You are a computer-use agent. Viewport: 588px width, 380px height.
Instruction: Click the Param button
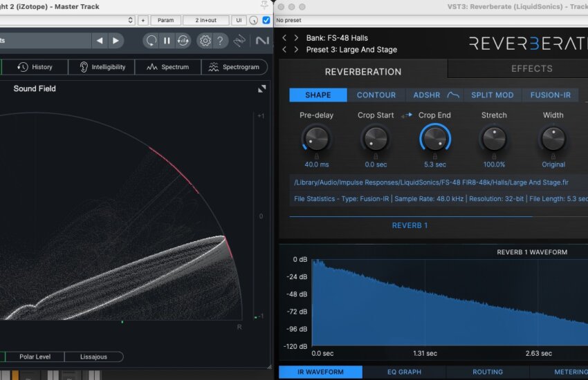coord(165,21)
